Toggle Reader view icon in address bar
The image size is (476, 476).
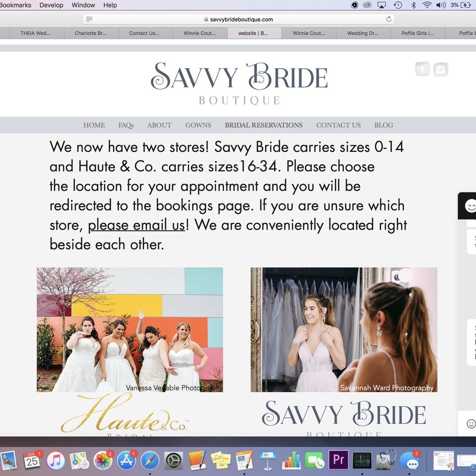[89, 19]
